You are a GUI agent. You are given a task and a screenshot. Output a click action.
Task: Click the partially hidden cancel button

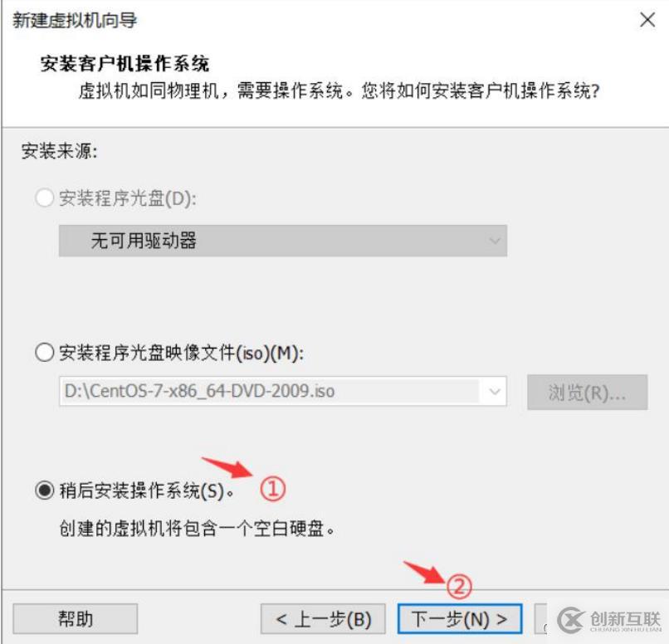point(540,618)
